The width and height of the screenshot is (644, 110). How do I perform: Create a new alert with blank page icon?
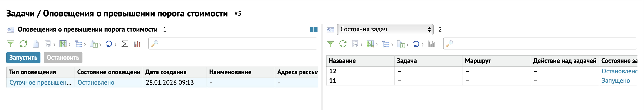[x=36, y=44]
